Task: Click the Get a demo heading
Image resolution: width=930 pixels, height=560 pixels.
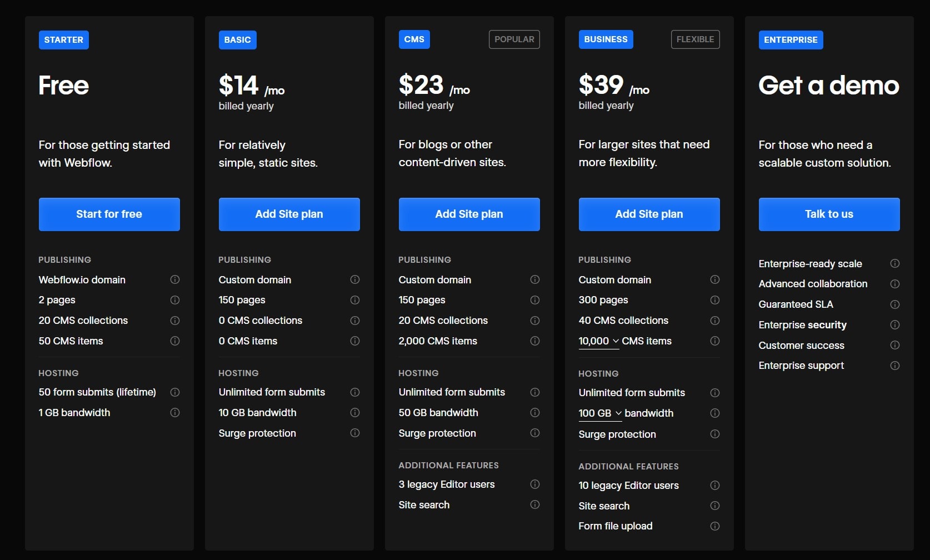Action: (829, 86)
